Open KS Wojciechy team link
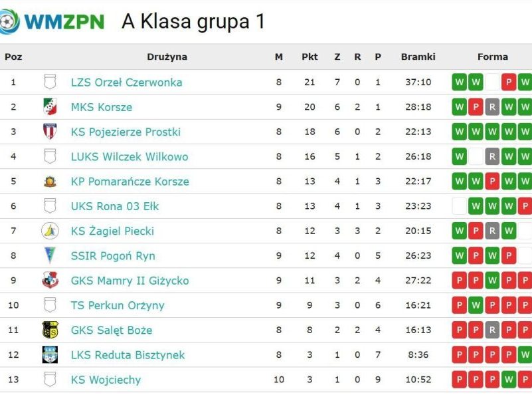Screen dimensions: 532x399 [106, 380]
